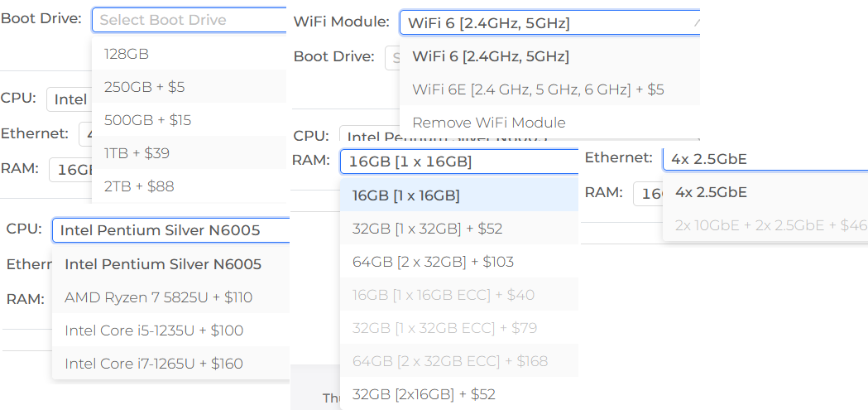
Task: Pick the 32GB [2x16GB] RAM option
Action: pyautogui.click(x=424, y=394)
